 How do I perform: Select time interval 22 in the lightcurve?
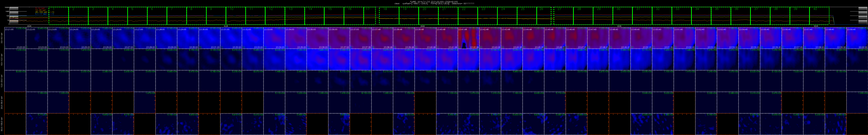[x=468, y=16]
